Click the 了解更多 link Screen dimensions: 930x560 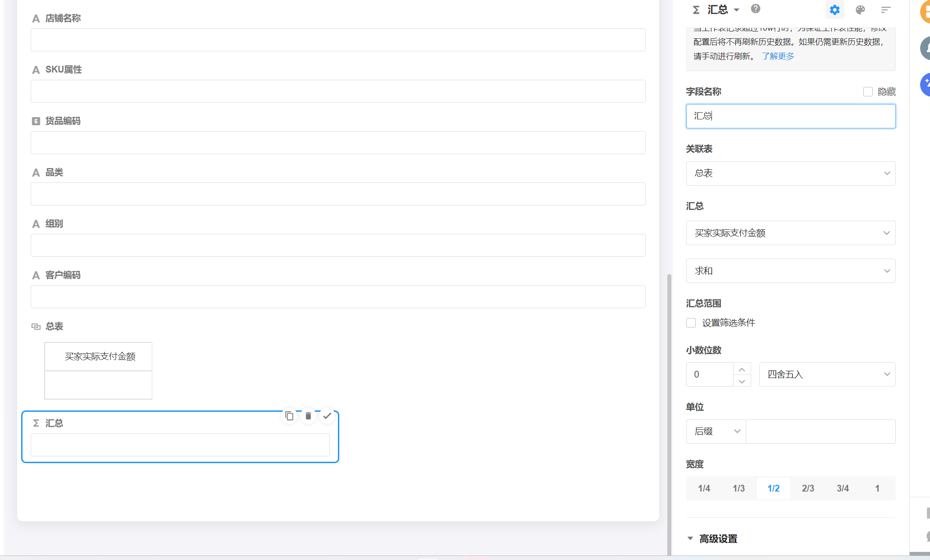[778, 56]
